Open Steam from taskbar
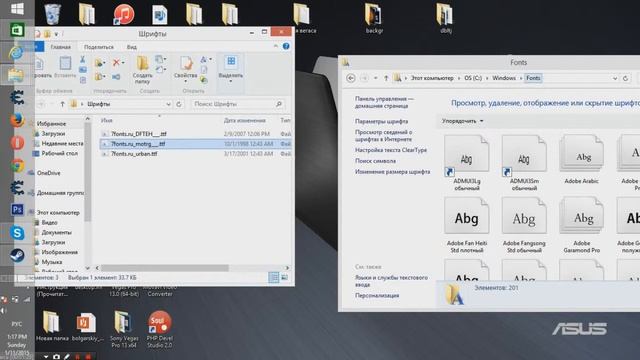Viewport: 640px width, 360px height. (x=17, y=256)
